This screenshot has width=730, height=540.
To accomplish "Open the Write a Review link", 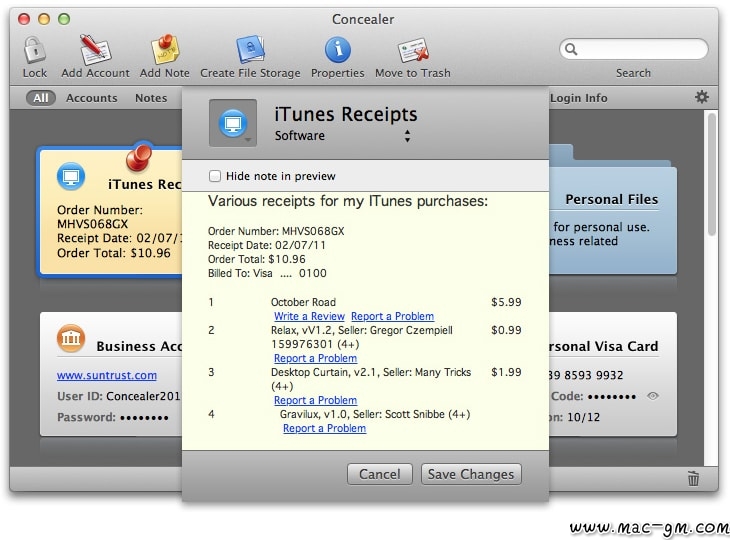I will click(x=309, y=316).
